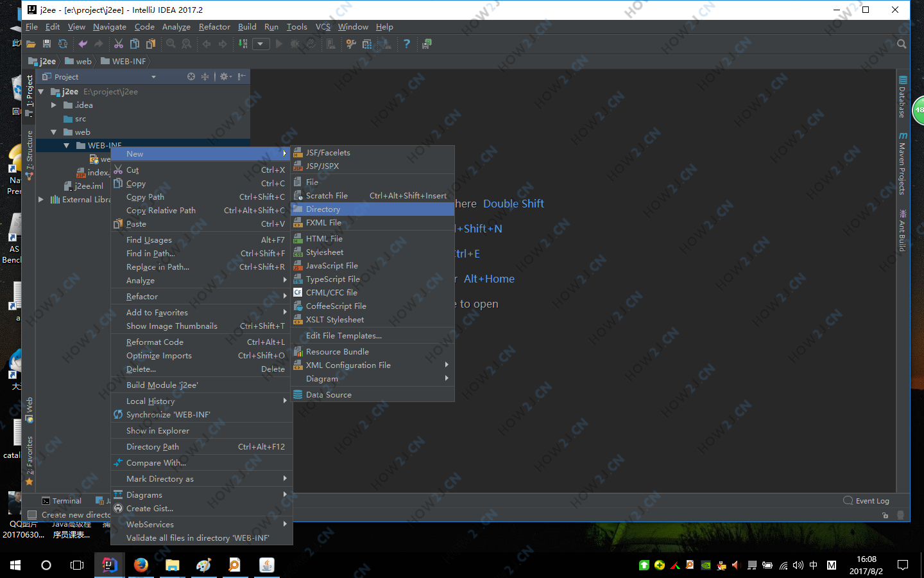Open the Refactor menu

pyautogui.click(x=214, y=27)
